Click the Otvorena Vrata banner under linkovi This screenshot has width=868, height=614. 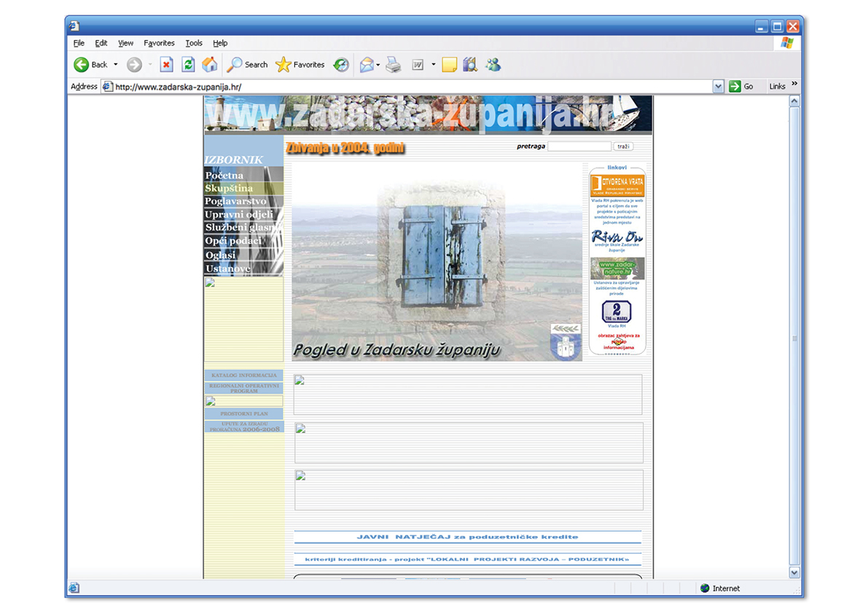617,184
